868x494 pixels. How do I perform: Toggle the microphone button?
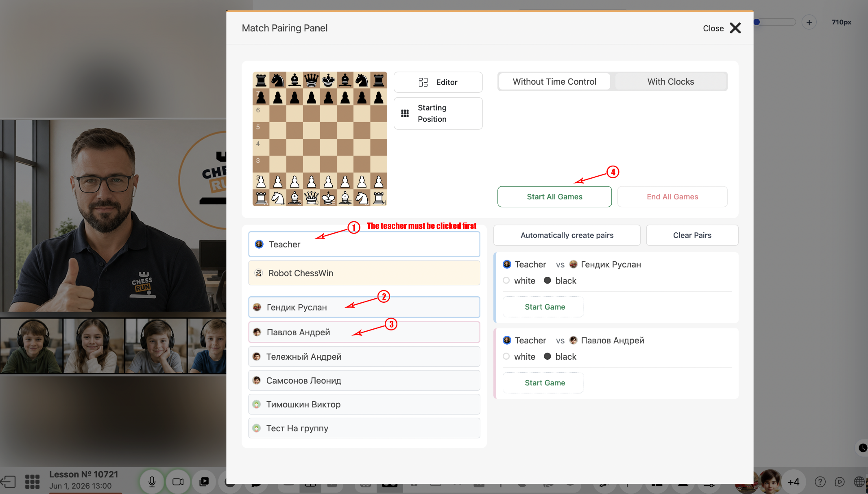(152, 482)
